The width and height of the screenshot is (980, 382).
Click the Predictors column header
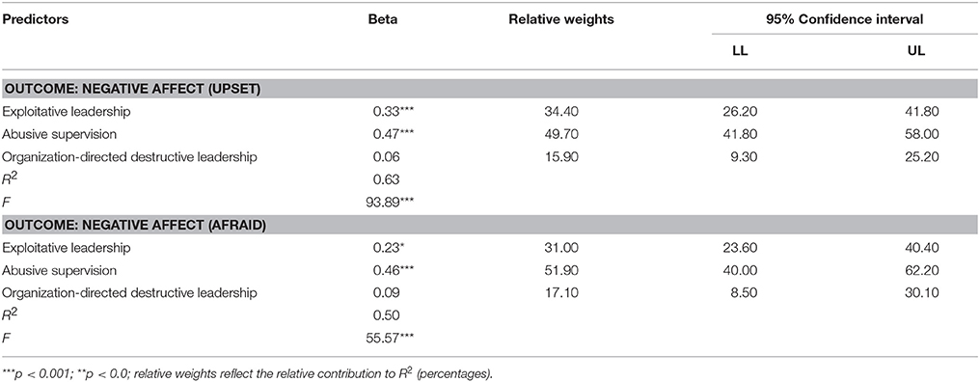click(35, 19)
